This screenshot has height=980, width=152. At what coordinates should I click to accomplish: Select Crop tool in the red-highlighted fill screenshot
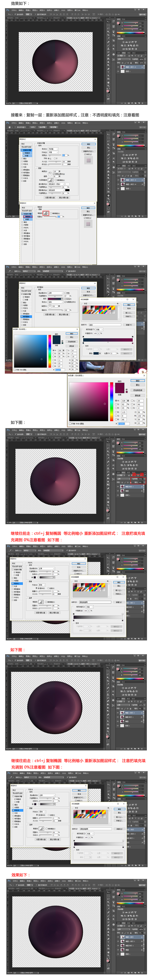pyautogui.click(x=108, y=455)
